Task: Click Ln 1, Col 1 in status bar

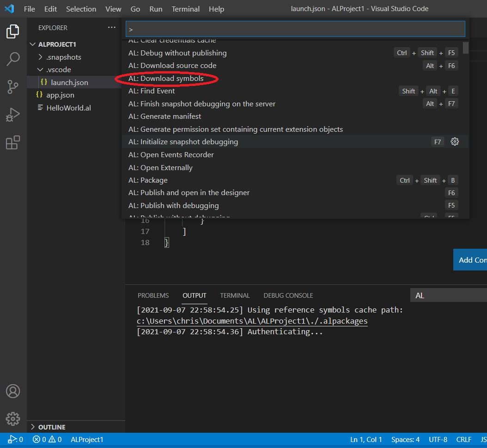Action: click(x=366, y=440)
